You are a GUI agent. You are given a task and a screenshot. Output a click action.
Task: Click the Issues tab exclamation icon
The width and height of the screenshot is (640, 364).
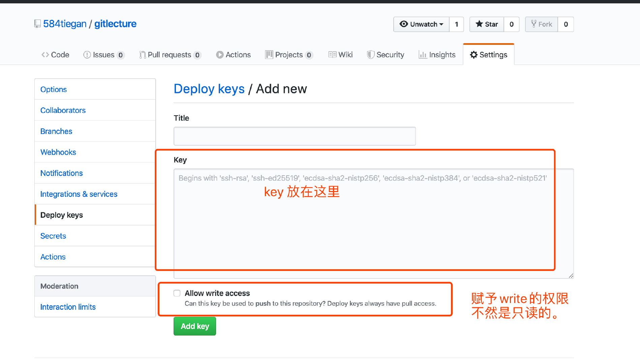click(87, 55)
